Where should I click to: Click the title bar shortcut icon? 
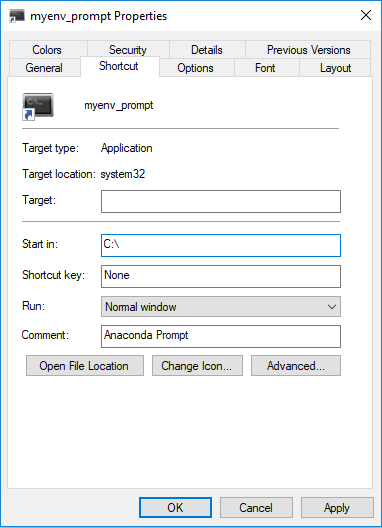point(17,16)
